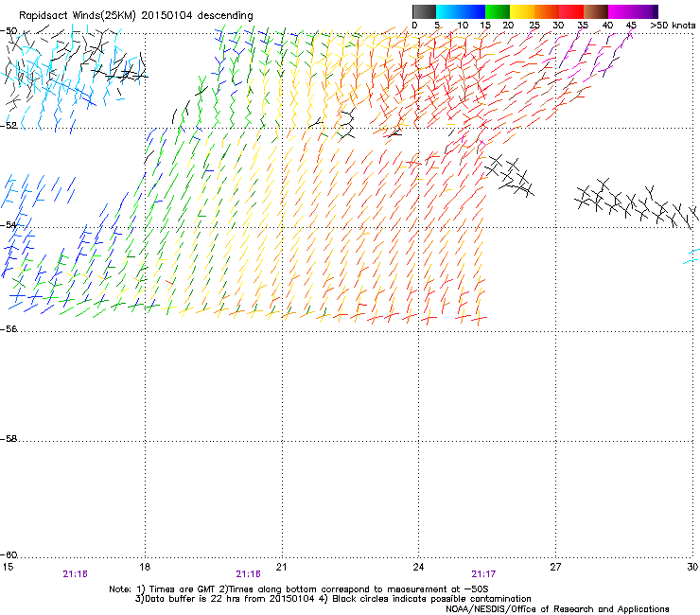700x615 pixels.
Task: Click the '15' longitude label on the bottom axis
Action: 8,567
